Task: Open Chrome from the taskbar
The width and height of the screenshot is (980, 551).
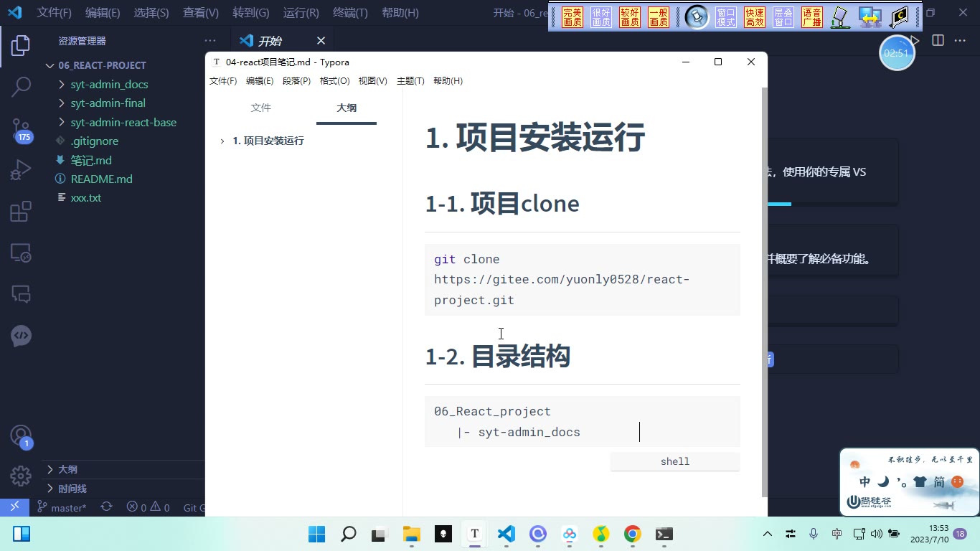Action: point(632,534)
